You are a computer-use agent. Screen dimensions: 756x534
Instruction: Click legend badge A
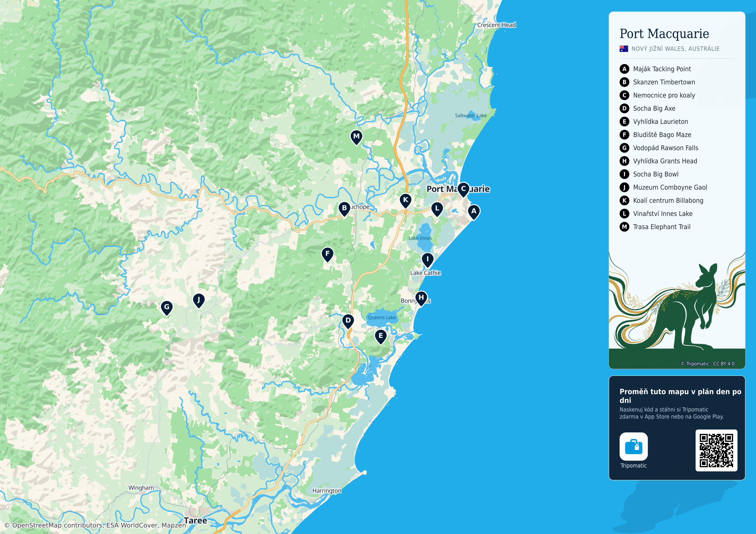(x=624, y=69)
